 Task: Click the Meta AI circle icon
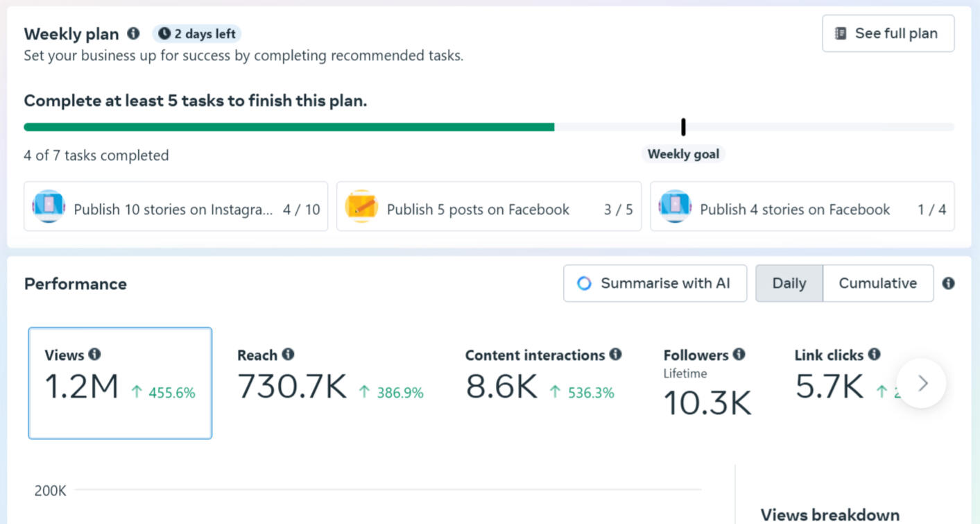(x=584, y=283)
